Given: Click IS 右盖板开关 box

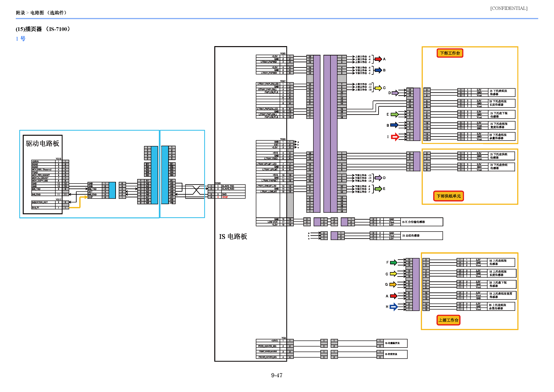Looking at the screenshot, I should click(395, 343).
